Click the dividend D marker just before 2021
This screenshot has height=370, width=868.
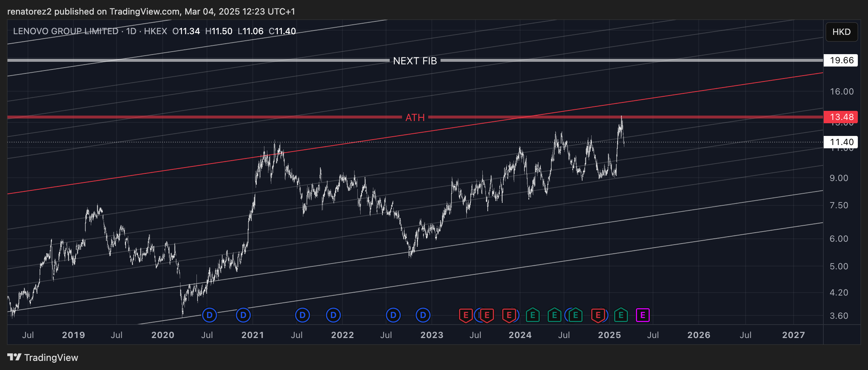(243, 315)
